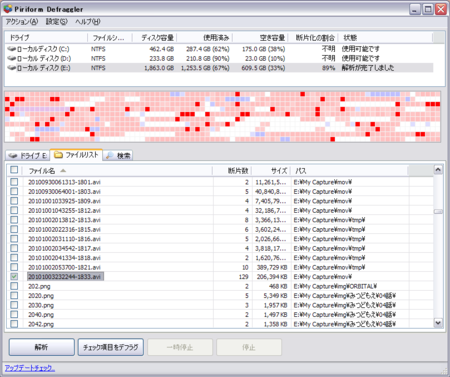
Task: Check the box for 20100930064001-1803.avi
Action: click(x=14, y=191)
